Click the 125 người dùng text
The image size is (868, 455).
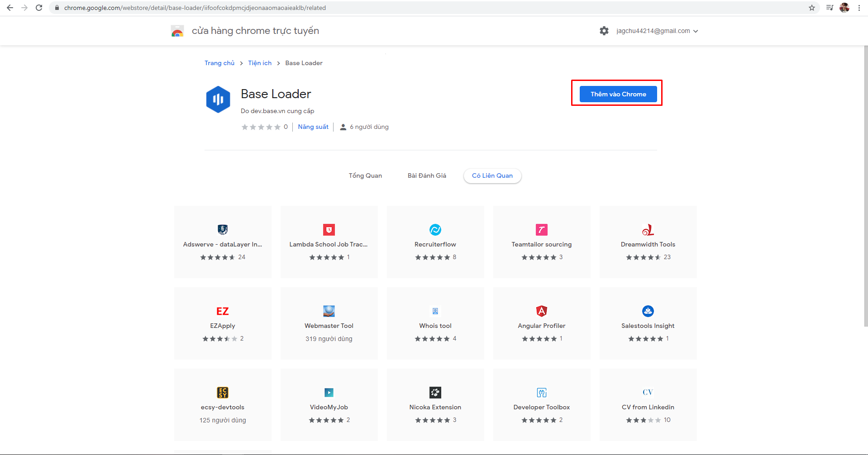[x=223, y=420]
